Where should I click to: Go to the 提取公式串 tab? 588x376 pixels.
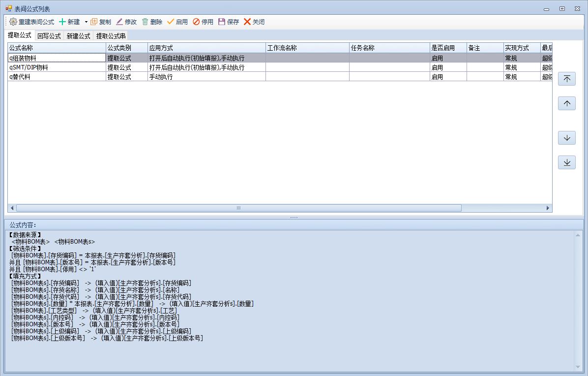point(111,36)
